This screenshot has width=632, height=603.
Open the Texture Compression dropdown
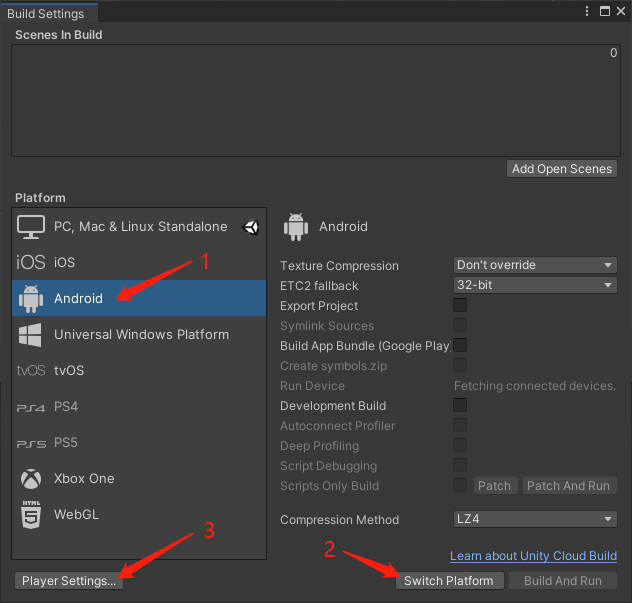click(x=535, y=265)
